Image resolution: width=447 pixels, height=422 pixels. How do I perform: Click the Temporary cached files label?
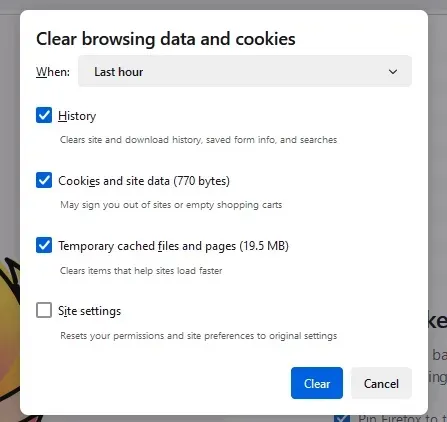(173, 246)
